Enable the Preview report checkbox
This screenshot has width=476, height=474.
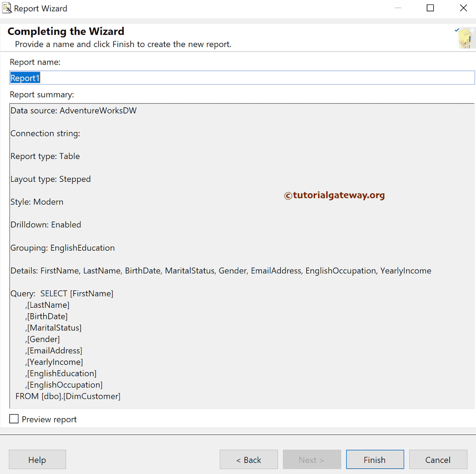point(13,419)
